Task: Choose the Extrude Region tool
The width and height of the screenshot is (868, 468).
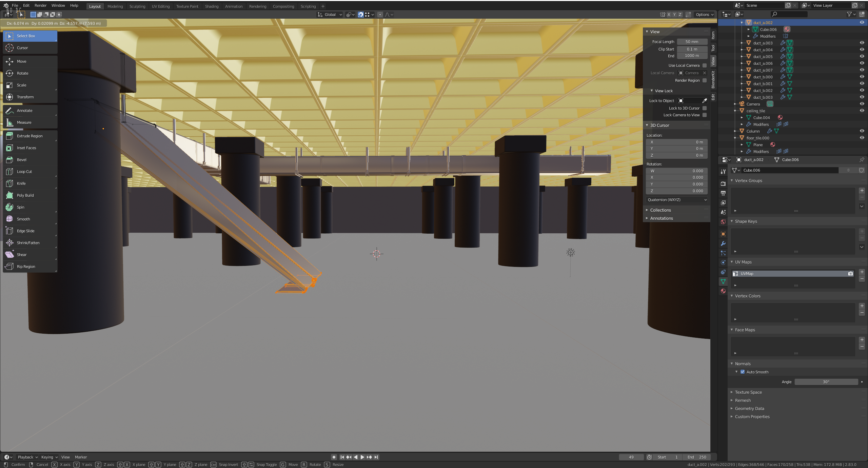Action: (29, 136)
